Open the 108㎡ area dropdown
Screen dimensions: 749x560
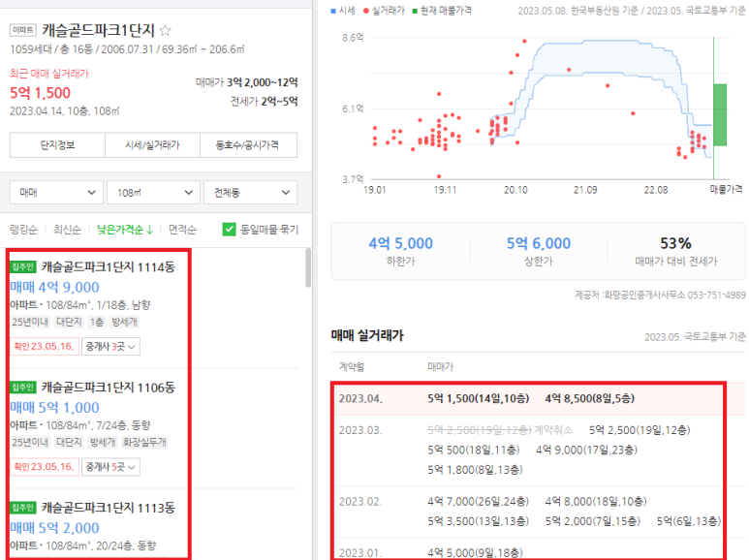(x=153, y=193)
